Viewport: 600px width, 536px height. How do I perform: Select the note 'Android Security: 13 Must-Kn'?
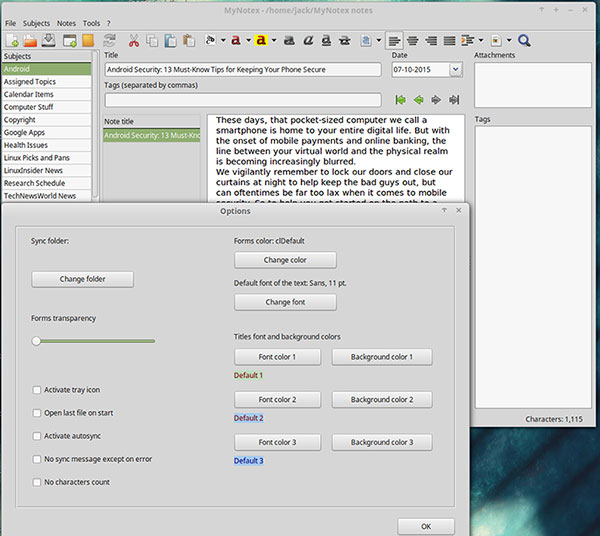152,135
